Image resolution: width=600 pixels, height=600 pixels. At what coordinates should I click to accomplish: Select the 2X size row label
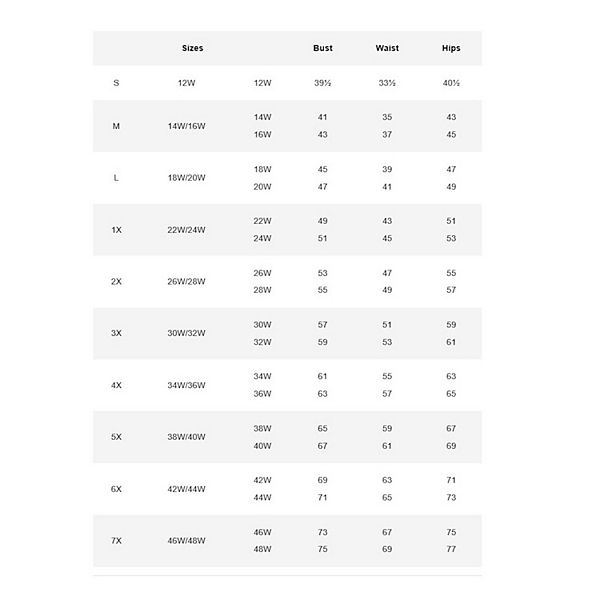[116, 282]
